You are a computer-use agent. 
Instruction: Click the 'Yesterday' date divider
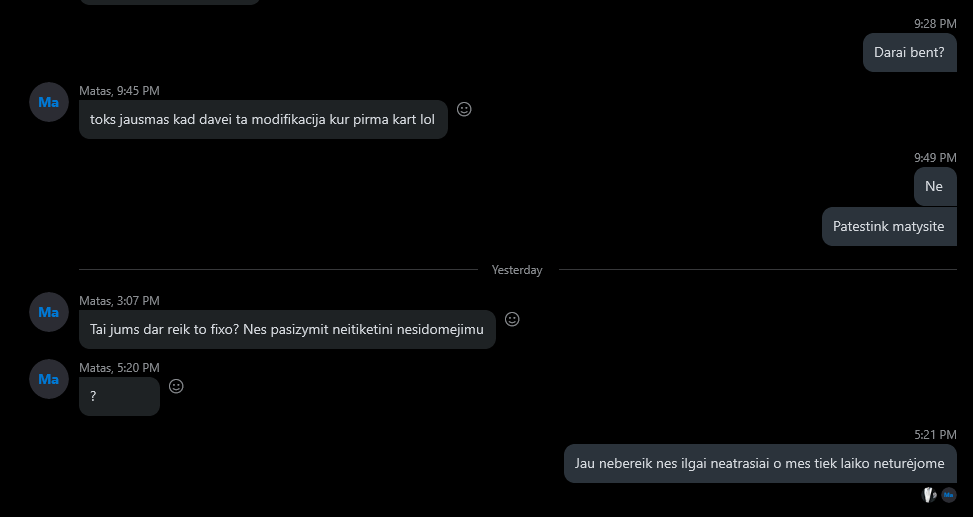[x=517, y=270]
